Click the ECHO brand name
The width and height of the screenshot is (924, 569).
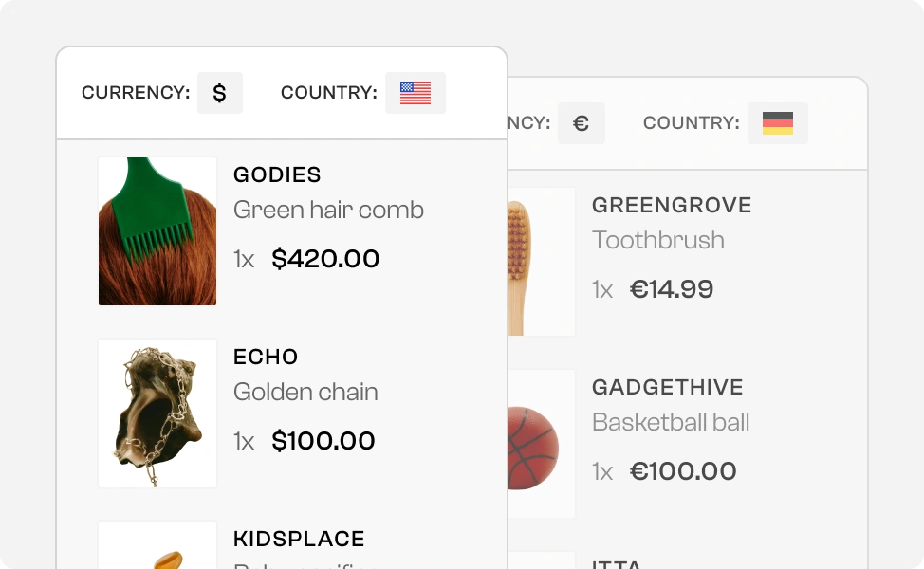click(266, 357)
